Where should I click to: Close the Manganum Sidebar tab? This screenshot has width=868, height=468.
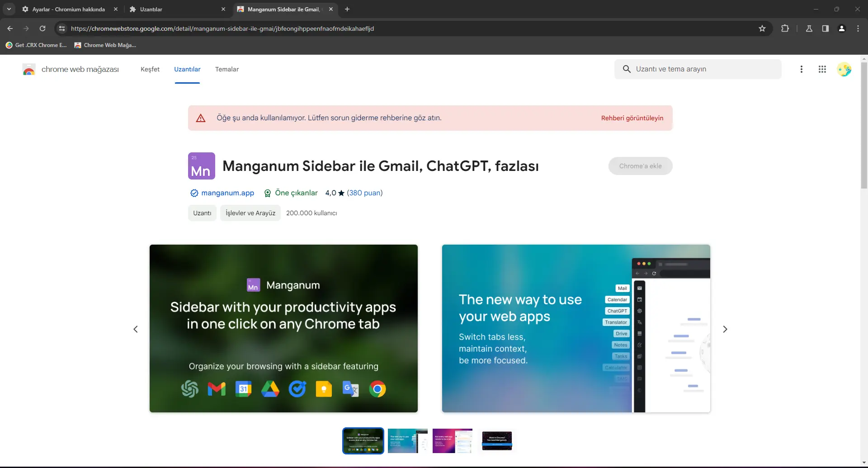(x=331, y=9)
